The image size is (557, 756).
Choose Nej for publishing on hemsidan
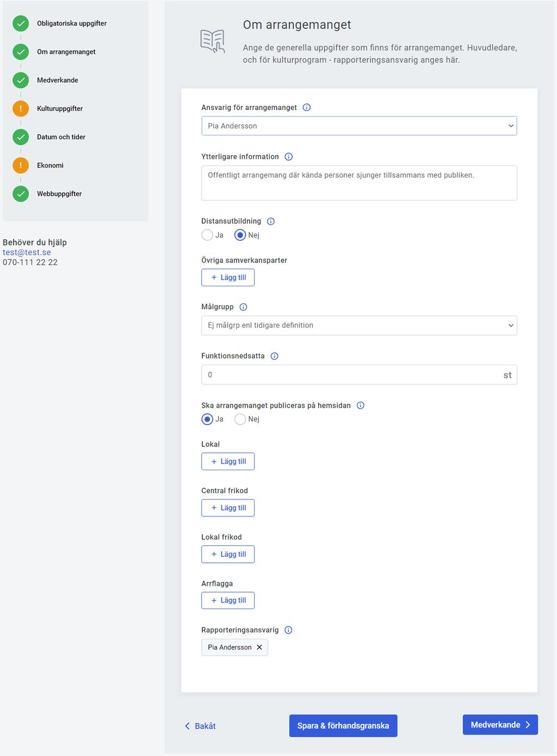(240, 419)
